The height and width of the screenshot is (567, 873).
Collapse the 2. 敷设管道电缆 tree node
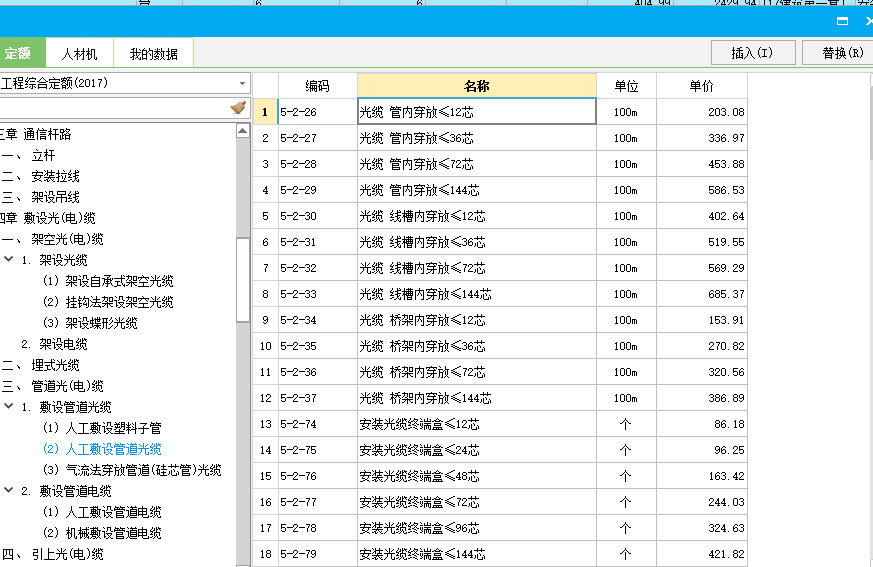point(8,490)
